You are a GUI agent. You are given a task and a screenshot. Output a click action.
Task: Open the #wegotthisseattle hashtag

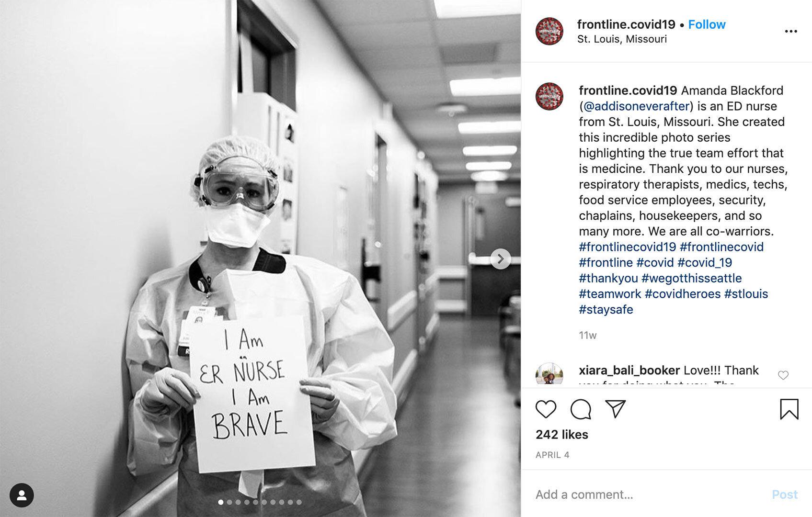click(x=691, y=278)
